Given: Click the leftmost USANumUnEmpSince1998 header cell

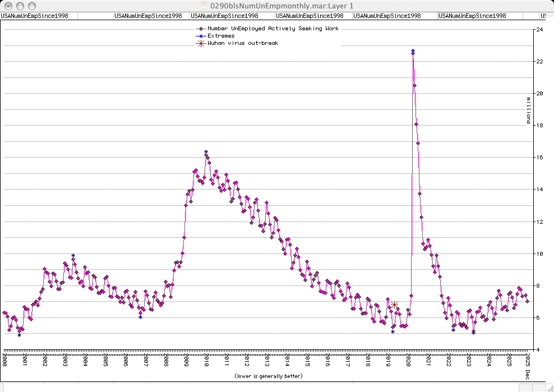Looking at the screenshot, I should [35, 16].
